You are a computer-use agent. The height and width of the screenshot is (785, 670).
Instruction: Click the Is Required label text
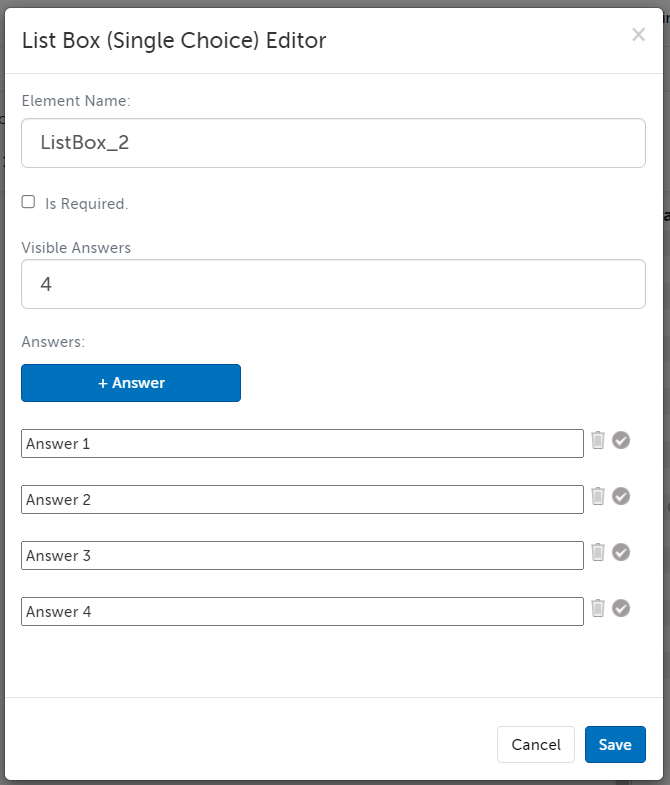(x=86, y=204)
